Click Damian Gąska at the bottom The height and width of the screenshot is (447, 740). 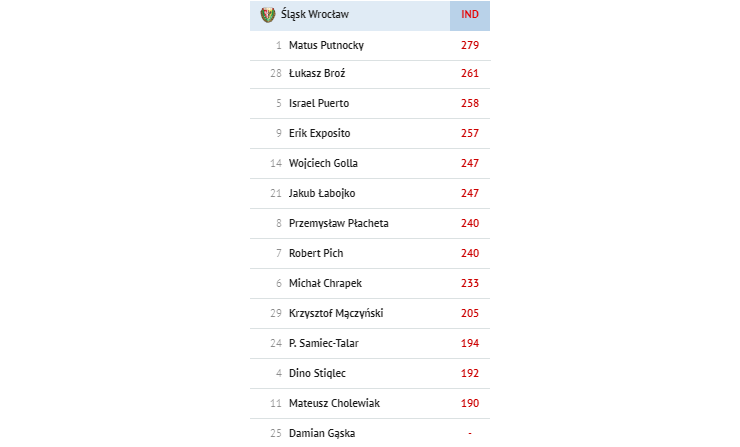322,433
